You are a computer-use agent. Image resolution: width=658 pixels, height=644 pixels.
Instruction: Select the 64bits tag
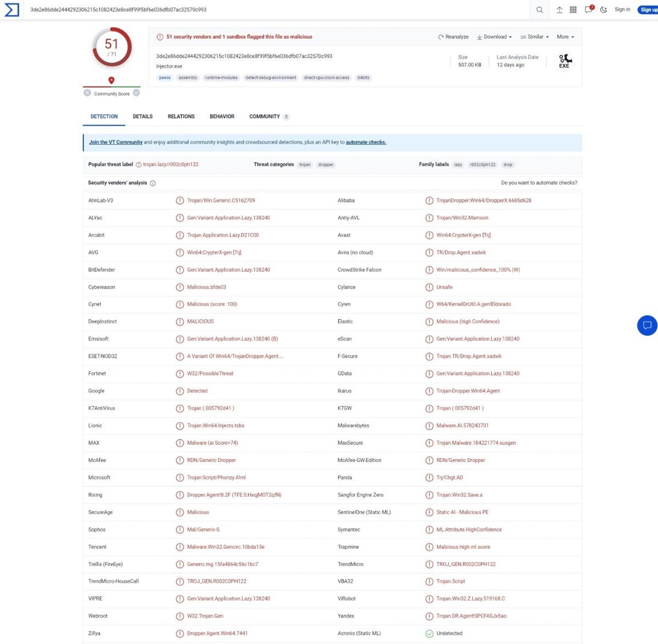[364, 78]
